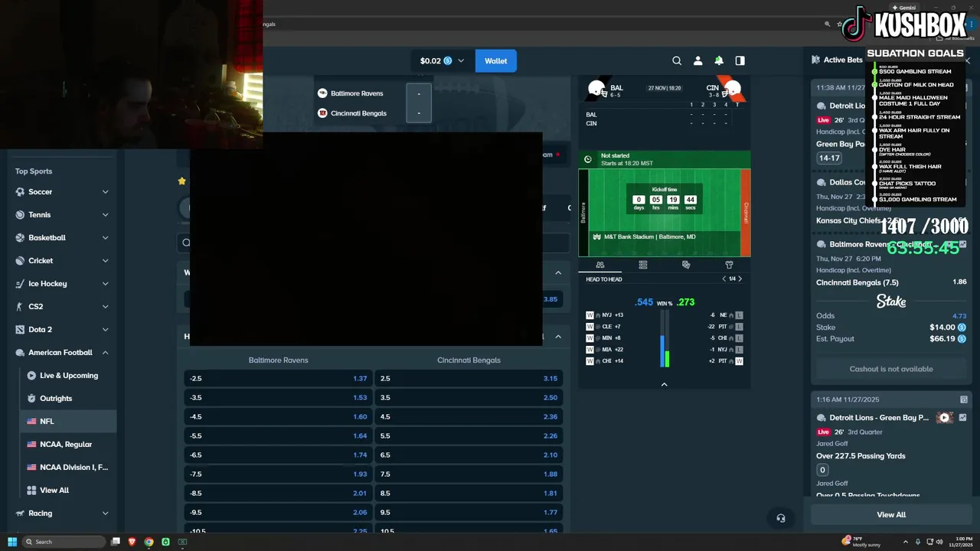
Task: Collapse the American Football category
Action: pyautogui.click(x=105, y=353)
